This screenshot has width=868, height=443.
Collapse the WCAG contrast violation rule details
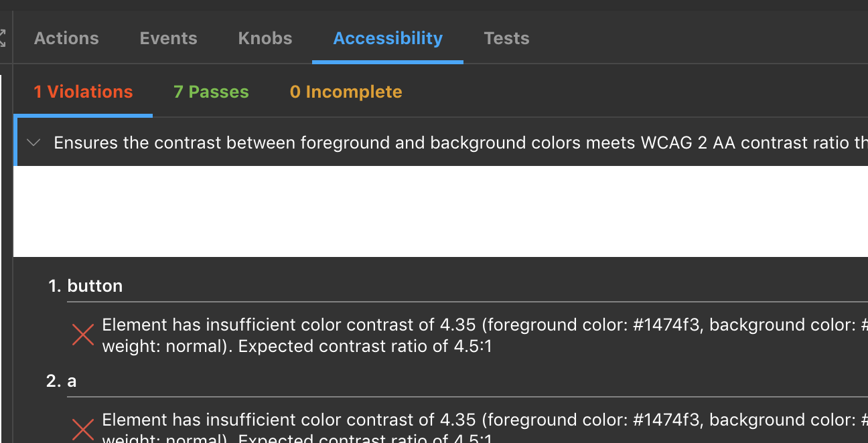pyautogui.click(x=33, y=142)
